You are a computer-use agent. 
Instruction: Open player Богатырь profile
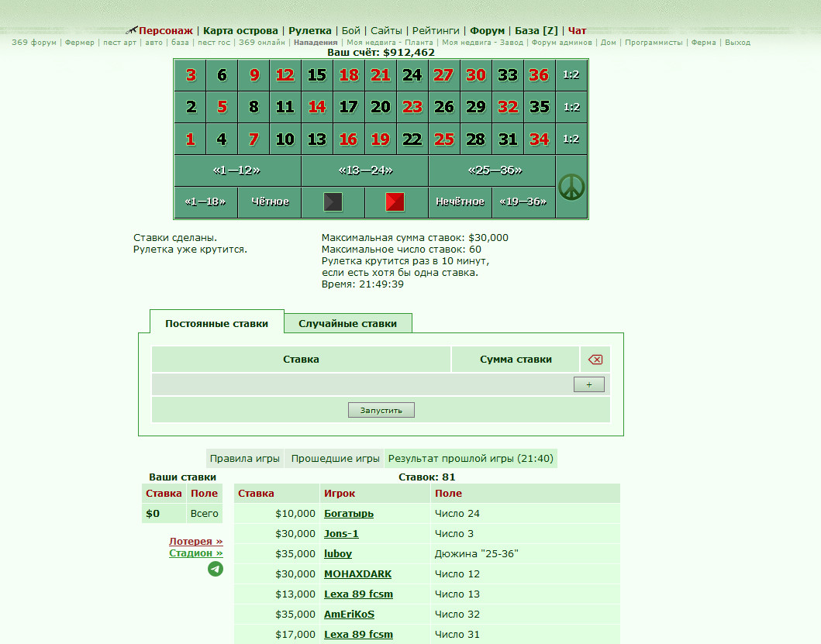click(x=349, y=514)
